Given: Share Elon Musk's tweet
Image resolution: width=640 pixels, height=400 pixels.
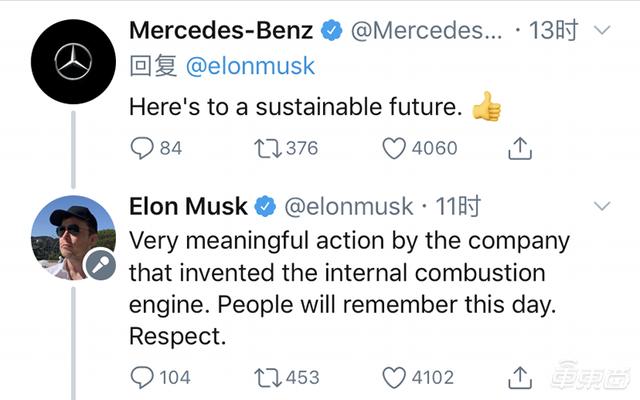Looking at the screenshot, I should [520, 377].
